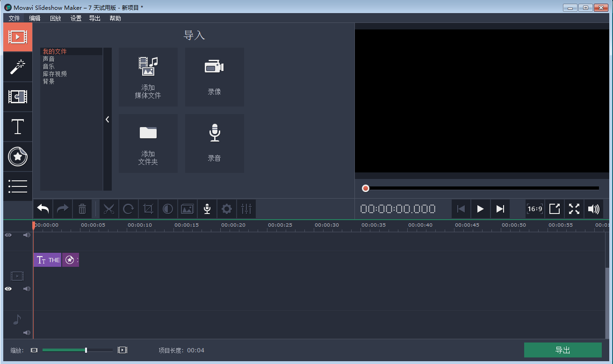The width and height of the screenshot is (613, 364).
Task: Click the image properties picture icon
Action: [x=188, y=209]
